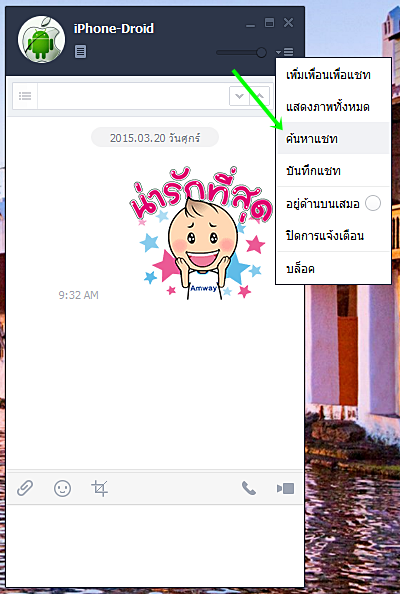The height and width of the screenshot is (594, 400).
Task: Open the chat options menu dropdown
Action: point(285,52)
